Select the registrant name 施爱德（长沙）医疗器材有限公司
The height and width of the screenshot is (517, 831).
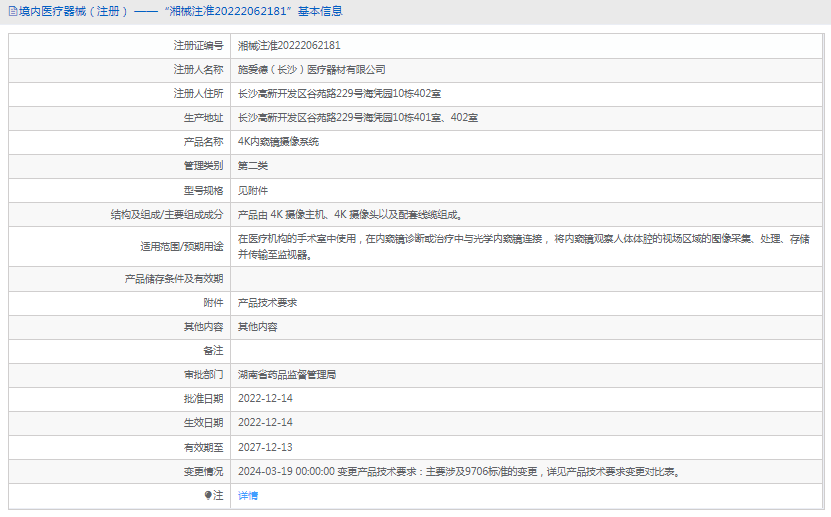coord(311,69)
